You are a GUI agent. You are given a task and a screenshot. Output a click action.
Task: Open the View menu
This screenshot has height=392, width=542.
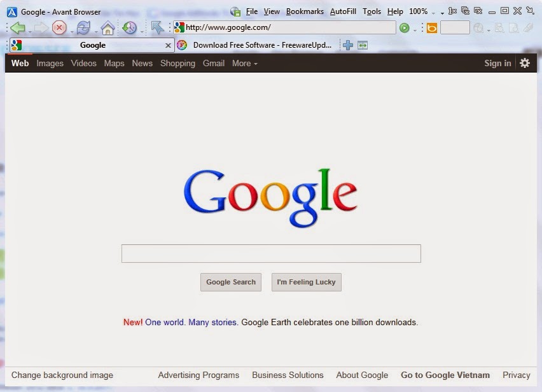coord(272,11)
